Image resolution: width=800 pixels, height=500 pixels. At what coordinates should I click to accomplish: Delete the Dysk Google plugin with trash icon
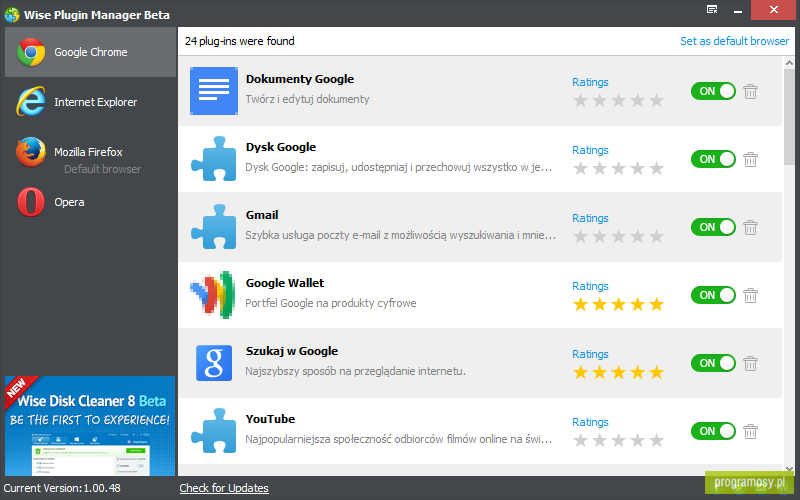click(x=750, y=159)
